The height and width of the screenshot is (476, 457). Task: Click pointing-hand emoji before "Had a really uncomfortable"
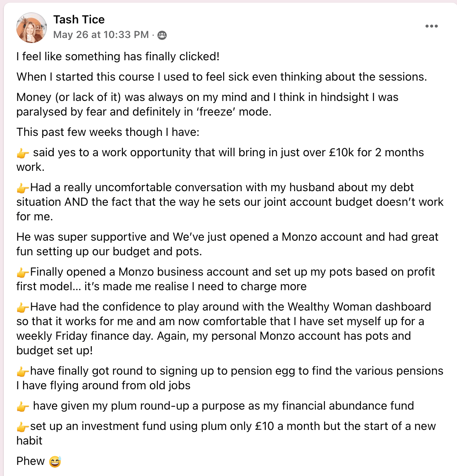pos(23,188)
